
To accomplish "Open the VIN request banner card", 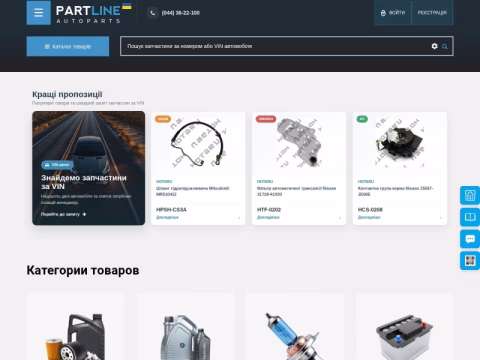I will 89,168.
